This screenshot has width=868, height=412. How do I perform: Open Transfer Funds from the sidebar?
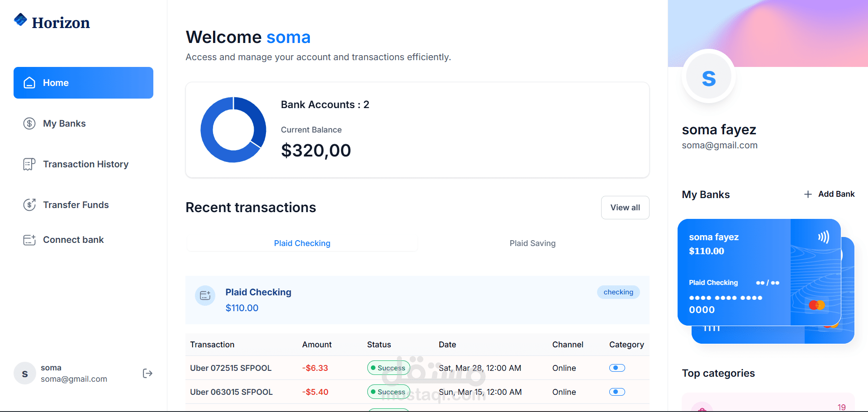click(x=76, y=205)
